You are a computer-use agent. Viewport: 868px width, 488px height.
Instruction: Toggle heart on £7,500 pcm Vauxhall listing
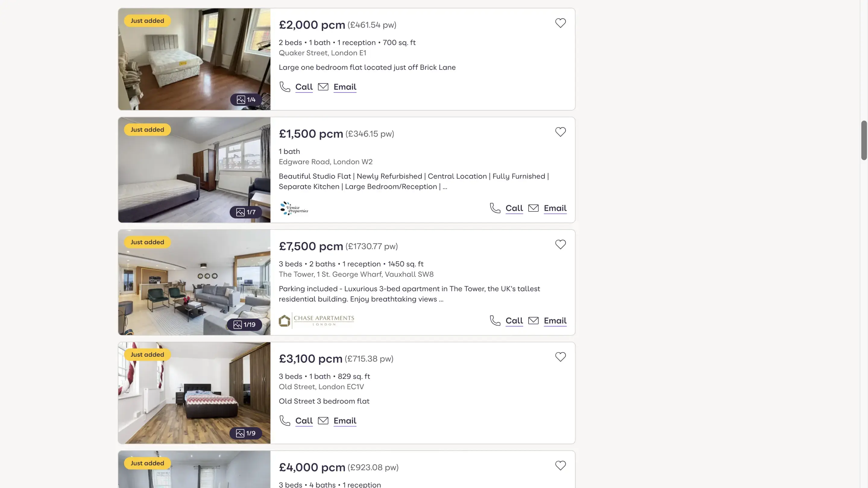(560, 245)
